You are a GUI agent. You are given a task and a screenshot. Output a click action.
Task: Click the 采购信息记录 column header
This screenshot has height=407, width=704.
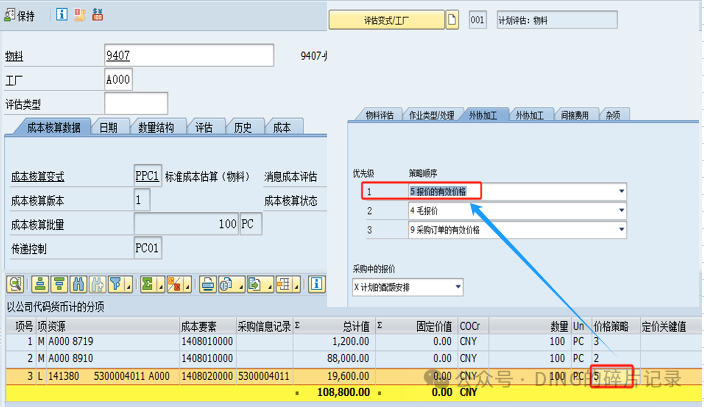pos(264,326)
